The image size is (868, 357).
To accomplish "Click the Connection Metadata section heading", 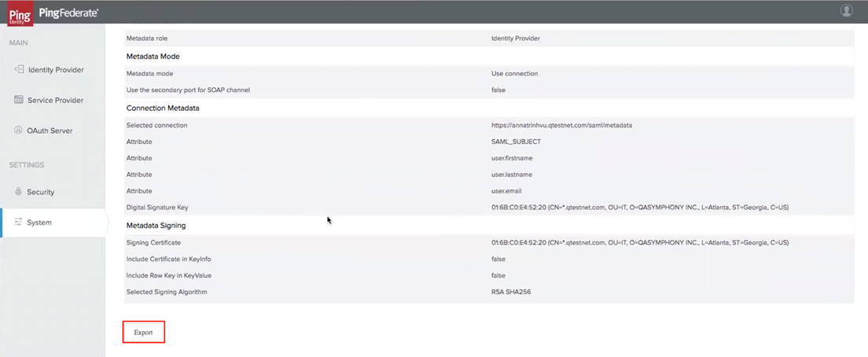I will click(x=163, y=108).
